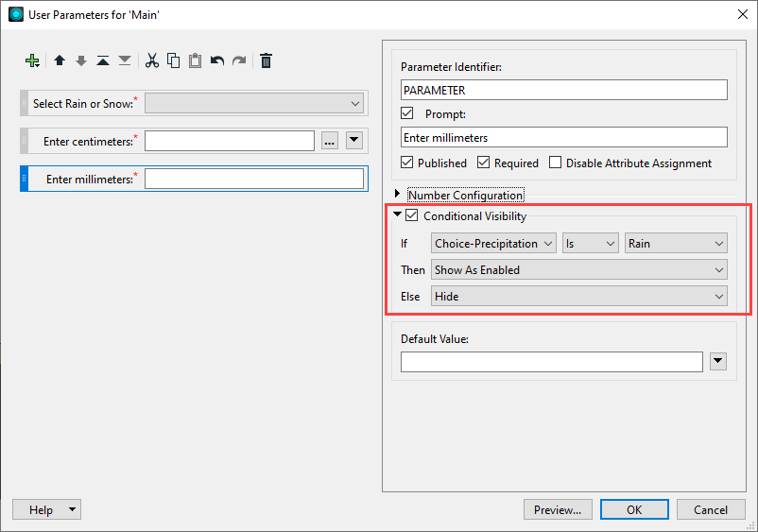Delete parameter using trash can icon
This screenshot has width=758, height=532.
(x=267, y=60)
